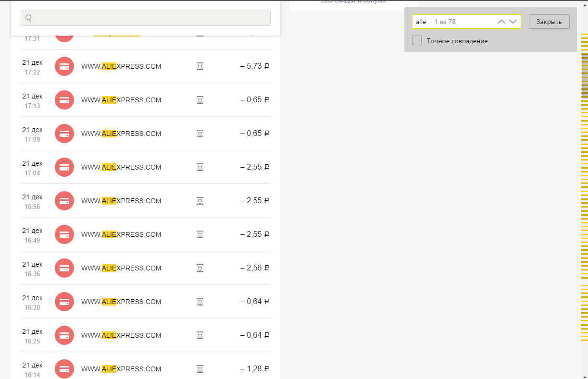Enable the Точное совпадение checkbox
The width and height of the screenshot is (588, 379).
pyautogui.click(x=417, y=41)
